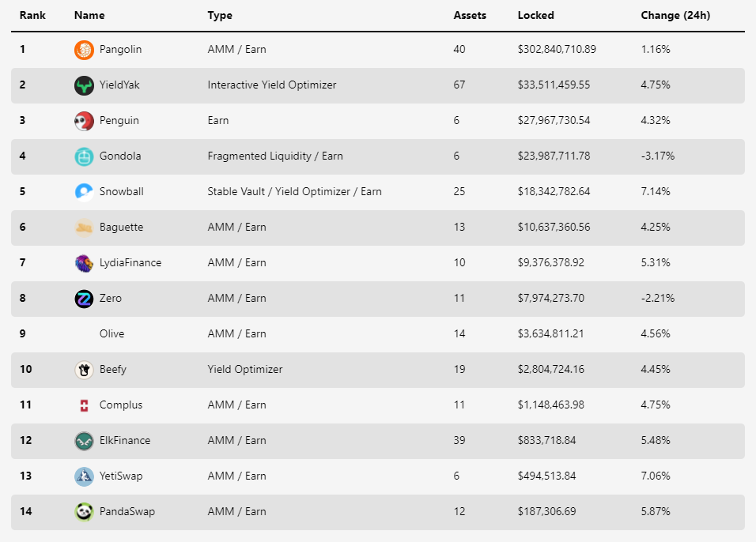Click the Gondola logo icon
This screenshot has width=756, height=542.
[84, 156]
